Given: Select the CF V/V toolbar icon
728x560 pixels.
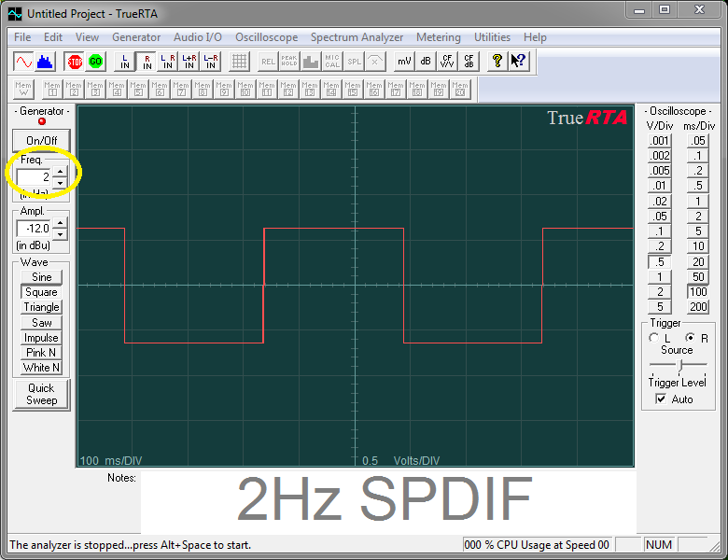Looking at the screenshot, I should coord(447,62).
